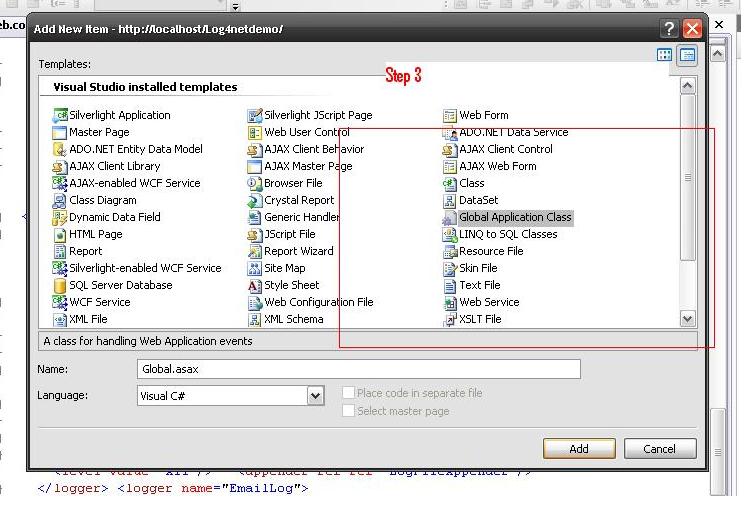The height and width of the screenshot is (510, 753).
Task: Toggle Place code in separate file checkbox
Action: [x=349, y=393]
